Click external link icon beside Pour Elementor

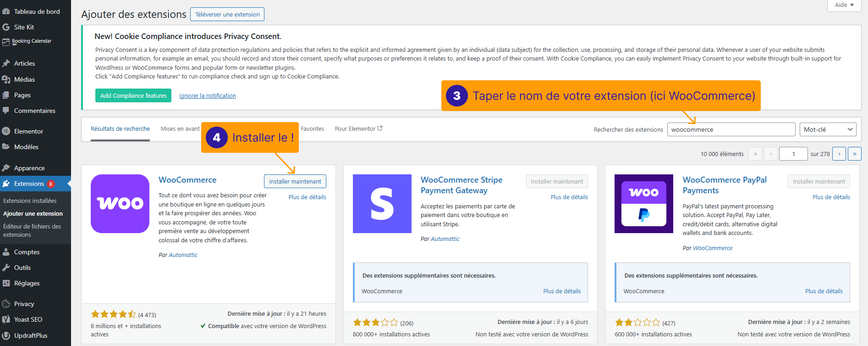click(380, 128)
